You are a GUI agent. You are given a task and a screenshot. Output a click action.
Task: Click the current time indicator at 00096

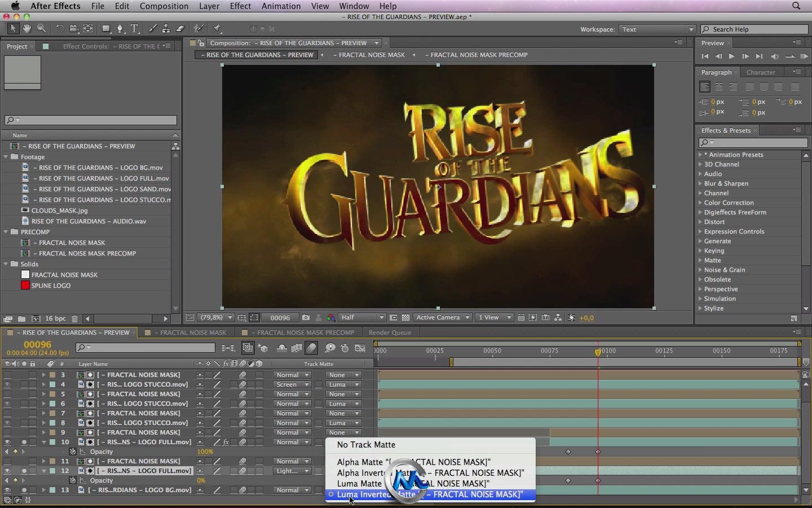coord(598,352)
